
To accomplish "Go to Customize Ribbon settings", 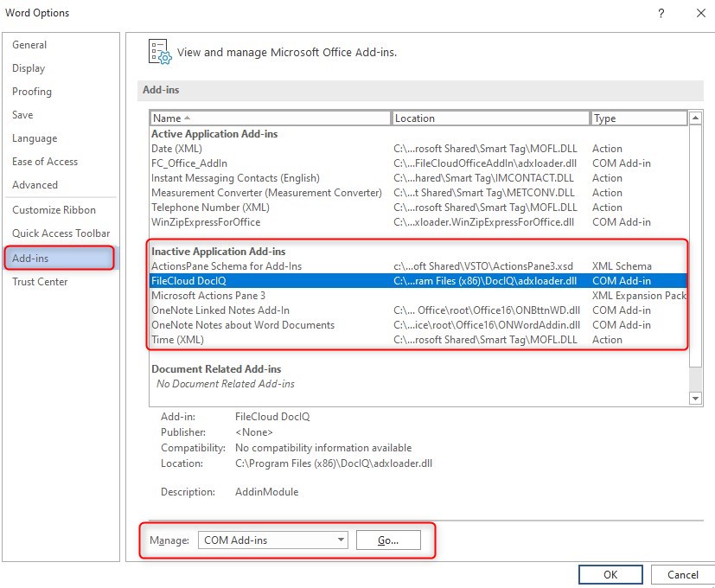I will click(54, 210).
